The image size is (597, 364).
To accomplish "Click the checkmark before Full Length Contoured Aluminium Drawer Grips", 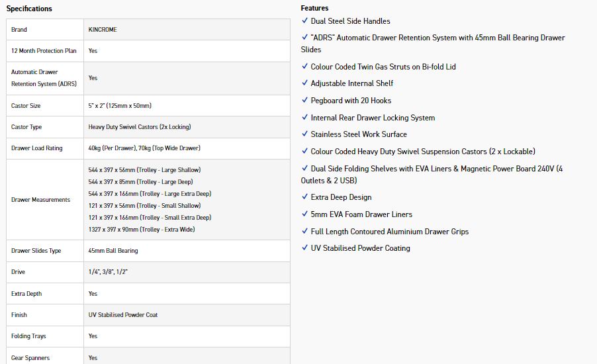I will (x=304, y=232).
